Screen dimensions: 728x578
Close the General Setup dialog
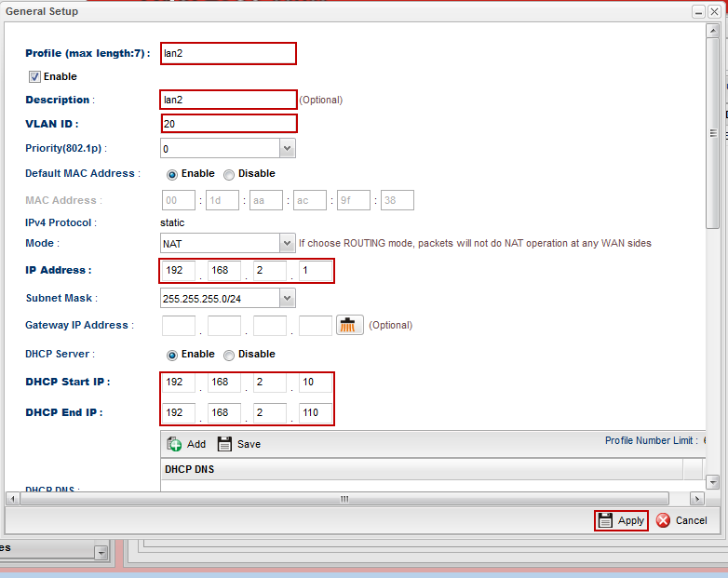714,11
